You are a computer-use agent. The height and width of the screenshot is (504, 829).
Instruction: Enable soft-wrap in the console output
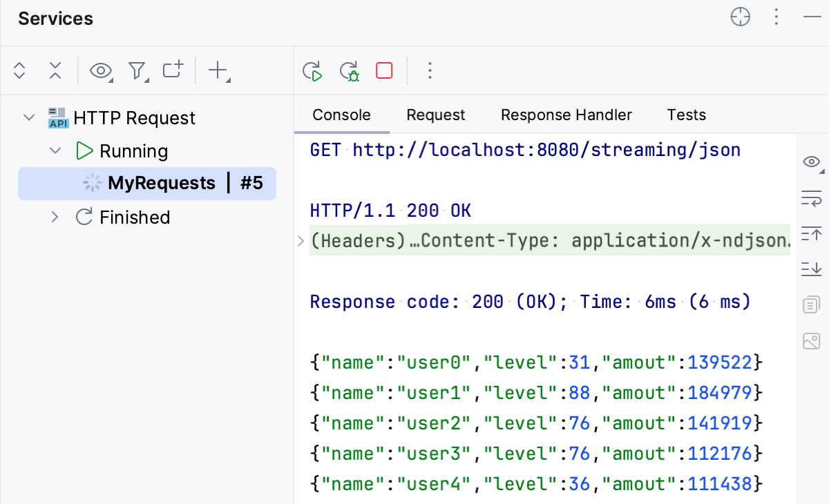click(811, 198)
